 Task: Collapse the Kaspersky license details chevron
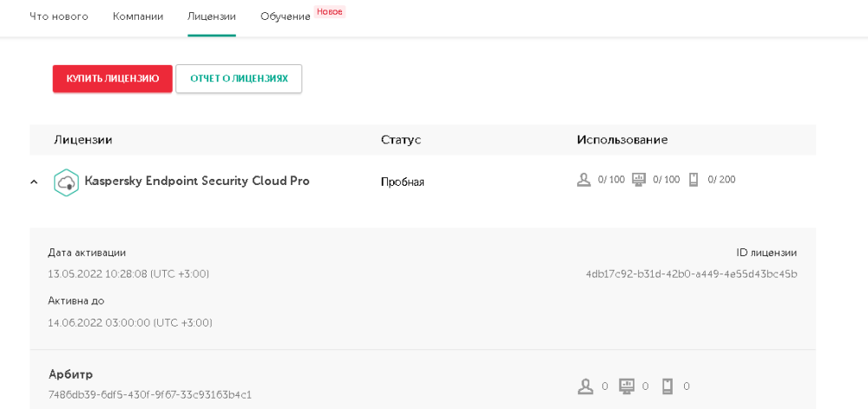click(34, 182)
